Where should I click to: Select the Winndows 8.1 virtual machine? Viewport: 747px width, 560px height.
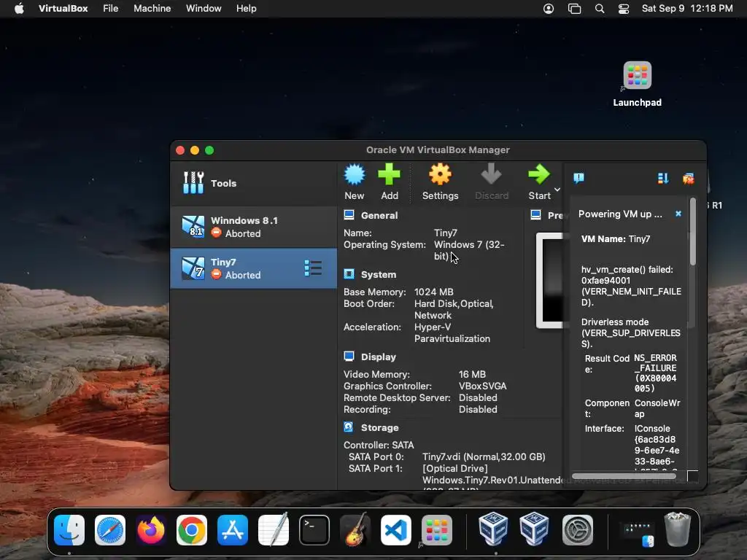coord(253,227)
